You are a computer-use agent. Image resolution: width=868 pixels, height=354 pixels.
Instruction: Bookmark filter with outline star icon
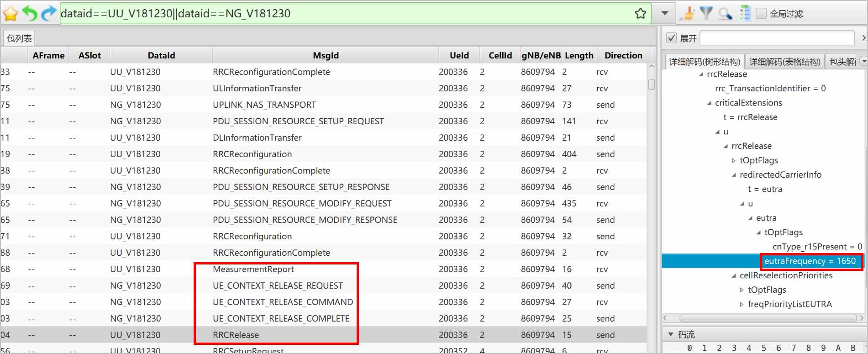tap(640, 14)
